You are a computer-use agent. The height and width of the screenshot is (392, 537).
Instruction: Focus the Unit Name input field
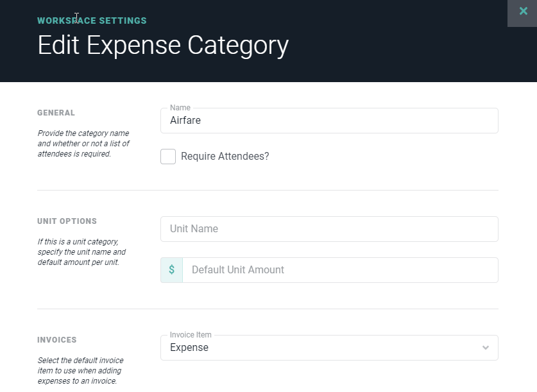click(328, 229)
